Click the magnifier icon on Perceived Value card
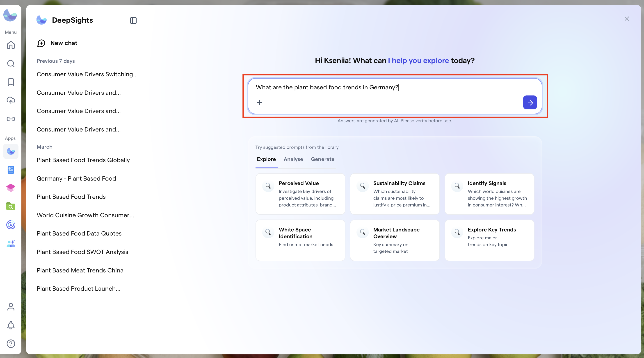This screenshot has width=644, height=358. (x=268, y=186)
